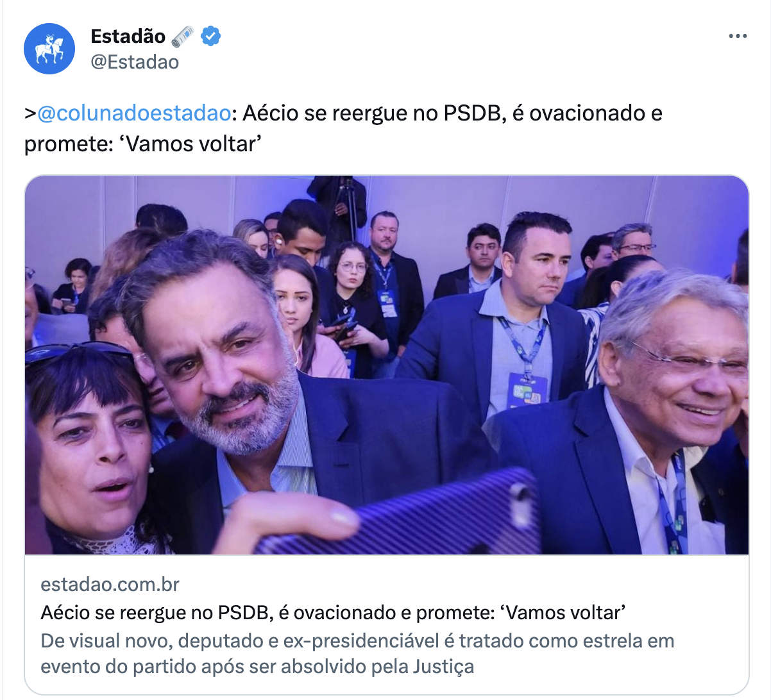
Task: Click the 'Vamos voltar' quote in tweet text
Action: [192, 144]
